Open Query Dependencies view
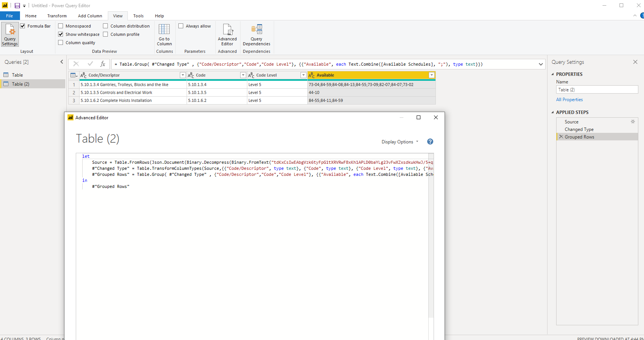The height and width of the screenshot is (340, 644). pyautogui.click(x=256, y=34)
